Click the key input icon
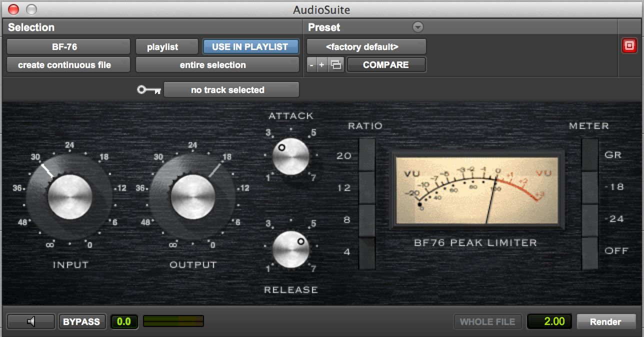644x337 pixels. click(x=149, y=90)
